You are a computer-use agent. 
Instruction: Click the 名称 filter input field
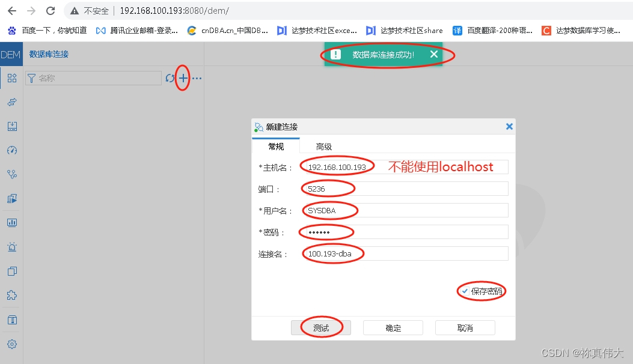pos(93,78)
